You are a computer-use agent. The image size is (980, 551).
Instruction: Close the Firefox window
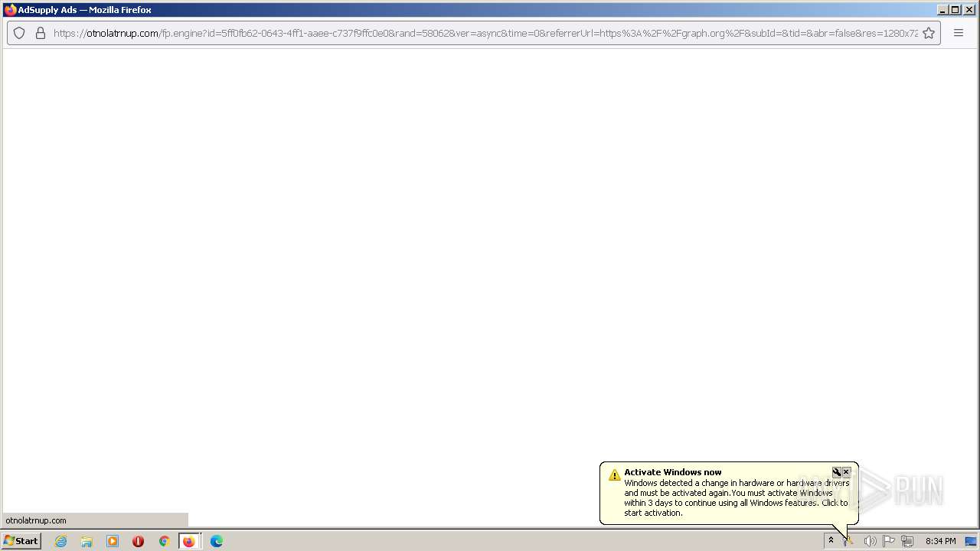coord(969,10)
